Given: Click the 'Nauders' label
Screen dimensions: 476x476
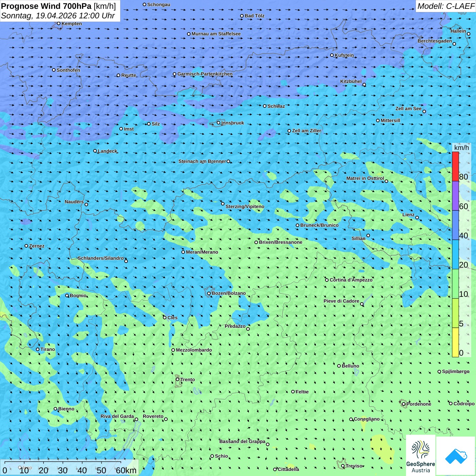Looking at the screenshot, I should coord(74,202).
